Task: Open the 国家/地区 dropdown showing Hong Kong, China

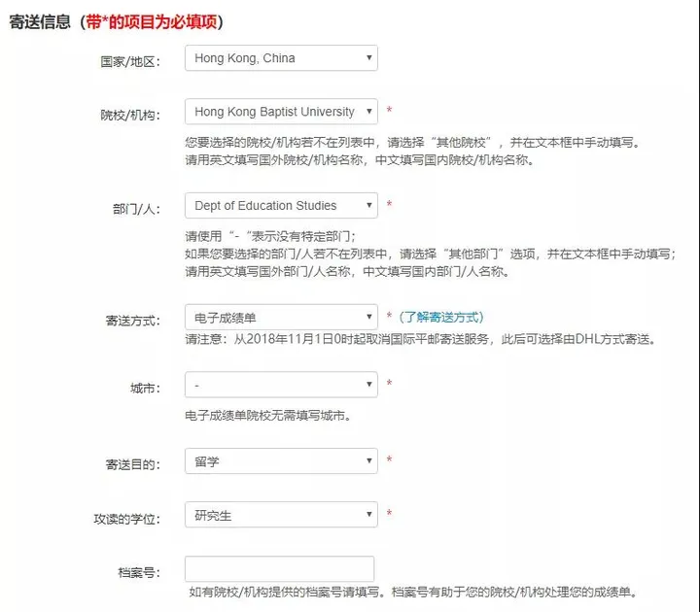Action: pos(280,58)
